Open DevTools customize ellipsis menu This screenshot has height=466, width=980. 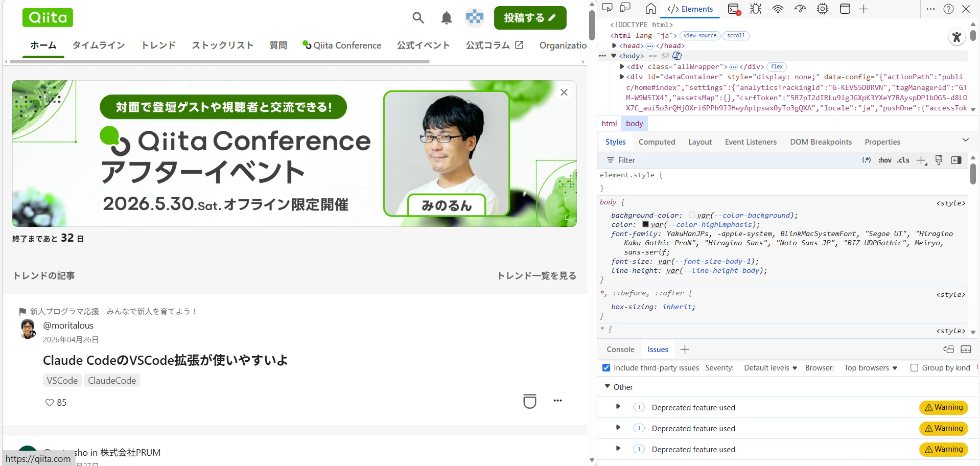tap(930, 9)
